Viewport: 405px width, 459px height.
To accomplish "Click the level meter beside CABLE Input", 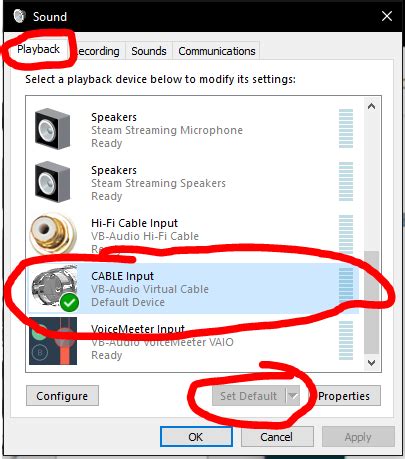I will (x=346, y=287).
